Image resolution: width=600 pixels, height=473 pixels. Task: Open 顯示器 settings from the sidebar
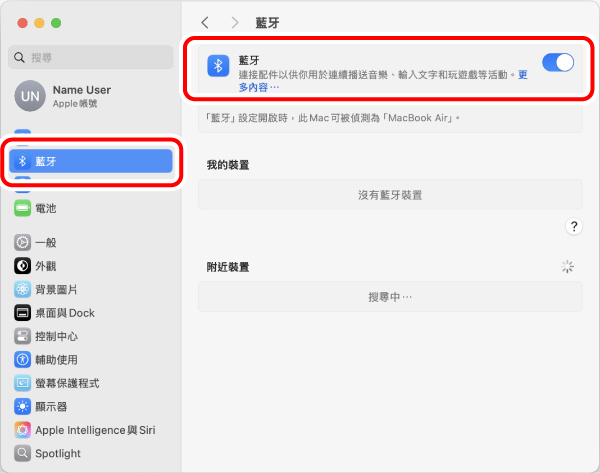click(50, 407)
